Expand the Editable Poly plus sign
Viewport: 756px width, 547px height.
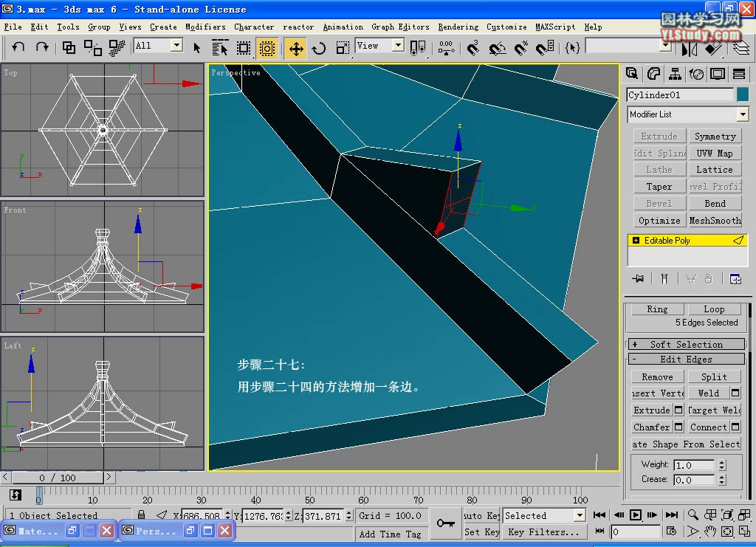[x=636, y=241]
